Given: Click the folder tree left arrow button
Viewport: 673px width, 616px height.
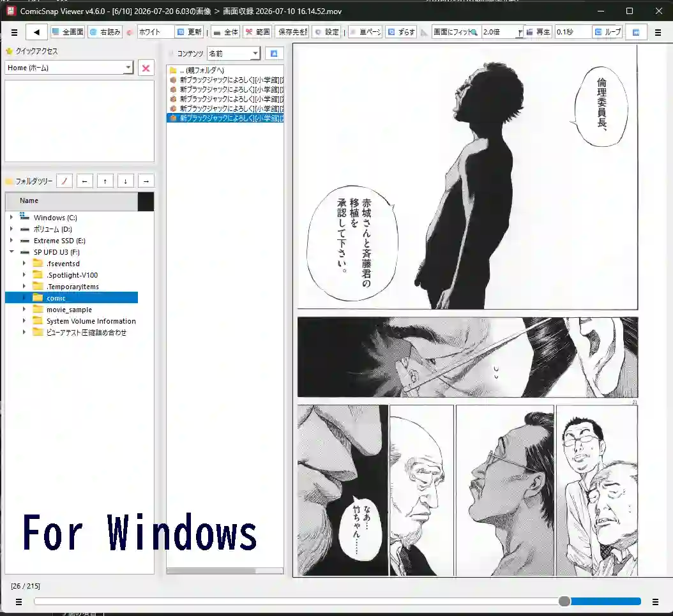Looking at the screenshot, I should point(84,181).
